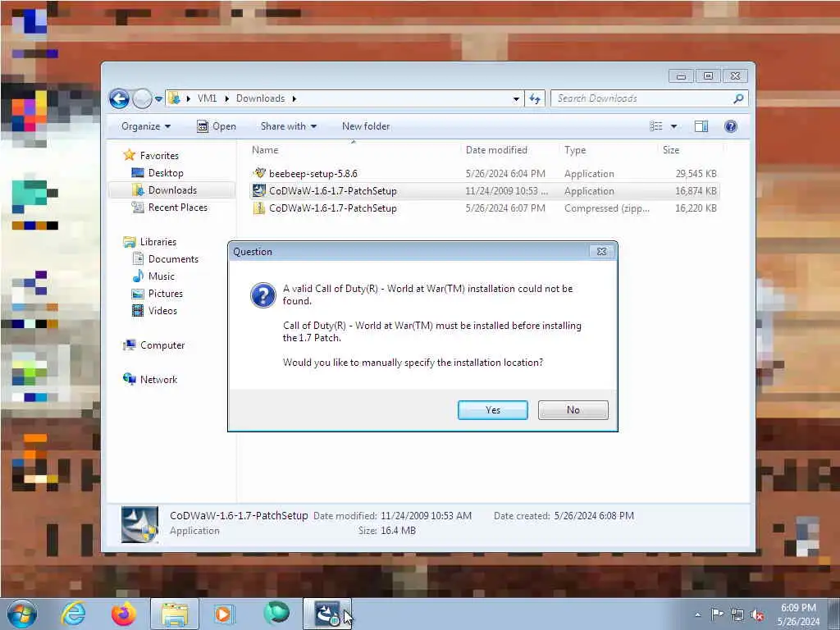Click No in the Question dialog
This screenshot has width=840, height=630.
click(573, 410)
